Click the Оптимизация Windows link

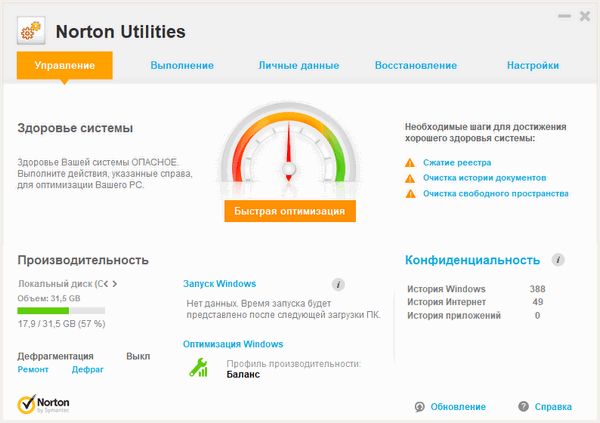pyautogui.click(x=233, y=344)
